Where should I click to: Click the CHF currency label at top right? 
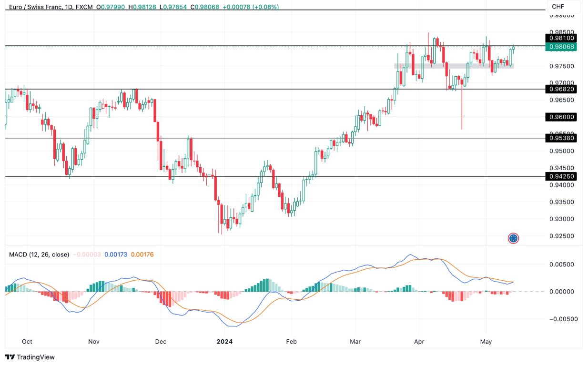click(558, 7)
